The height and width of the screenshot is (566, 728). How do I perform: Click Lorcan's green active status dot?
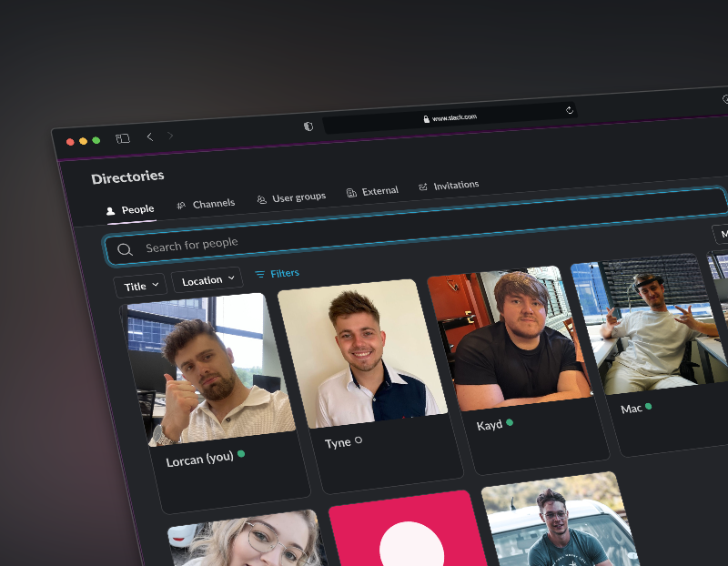click(241, 454)
